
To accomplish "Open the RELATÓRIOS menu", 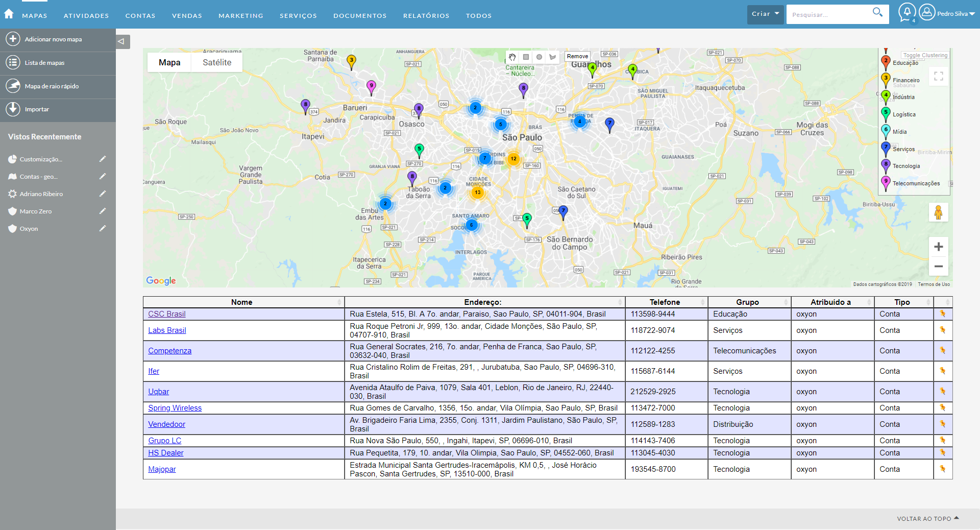I will click(x=426, y=16).
